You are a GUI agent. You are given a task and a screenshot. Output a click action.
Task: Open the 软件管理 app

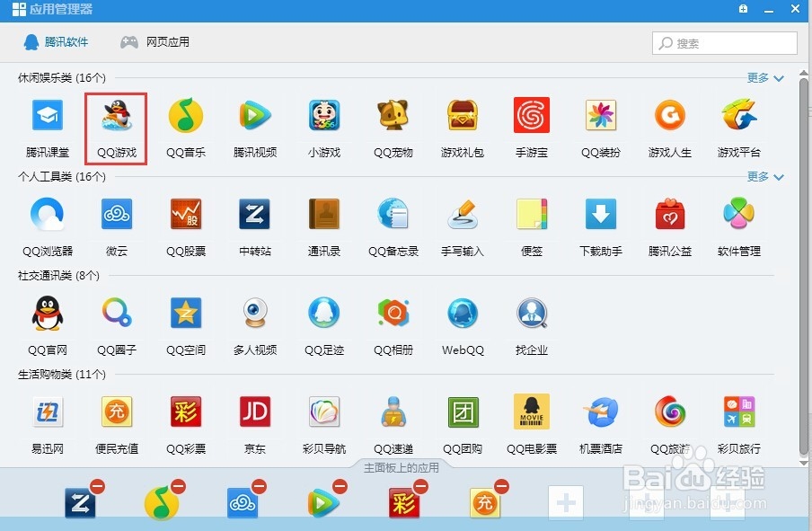(x=739, y=214)
